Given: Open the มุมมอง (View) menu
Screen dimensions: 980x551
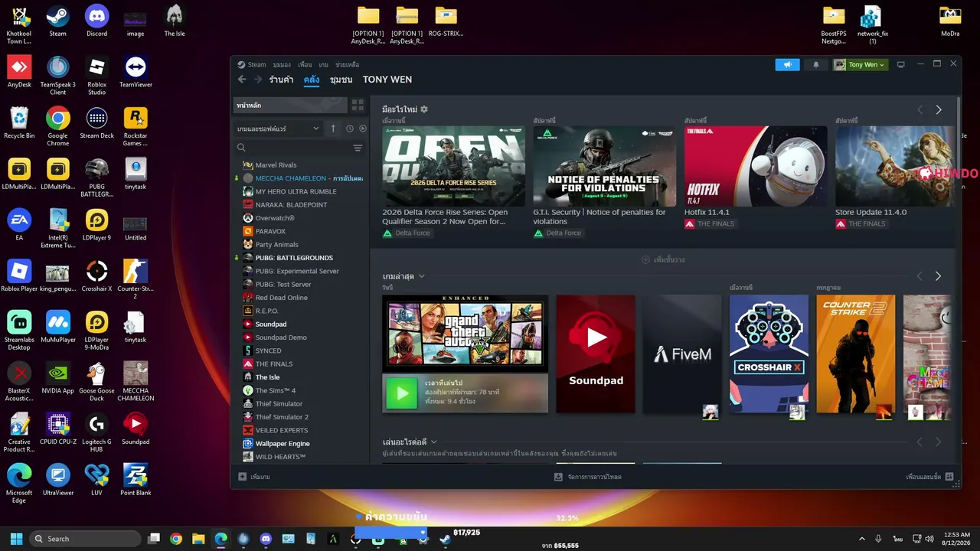Looking at the screenshot, I should (x=282, y=65).
